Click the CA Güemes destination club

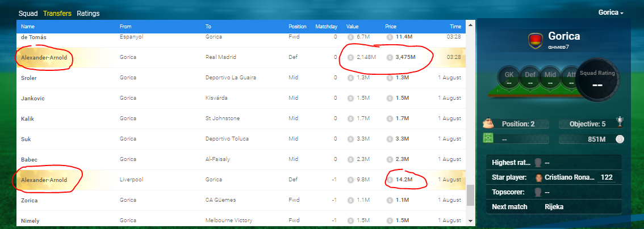(x=221, y=200)
